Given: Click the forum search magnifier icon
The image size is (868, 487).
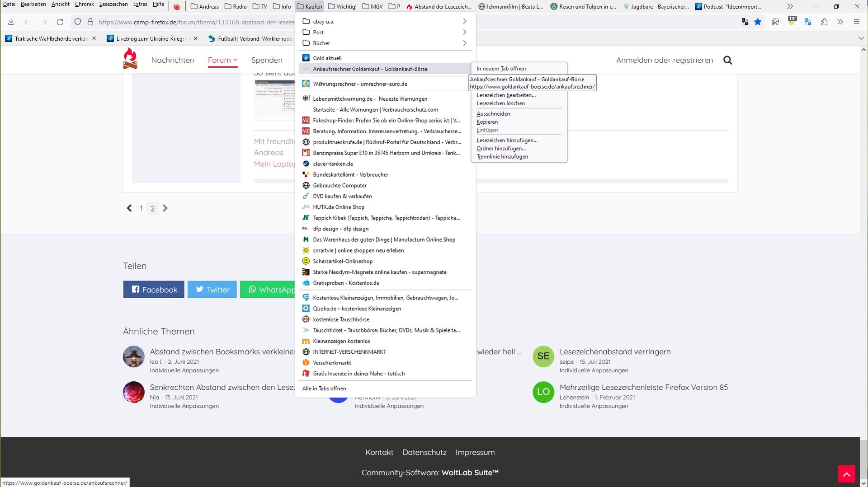Looking at the screenshot, I should [727, 60].
